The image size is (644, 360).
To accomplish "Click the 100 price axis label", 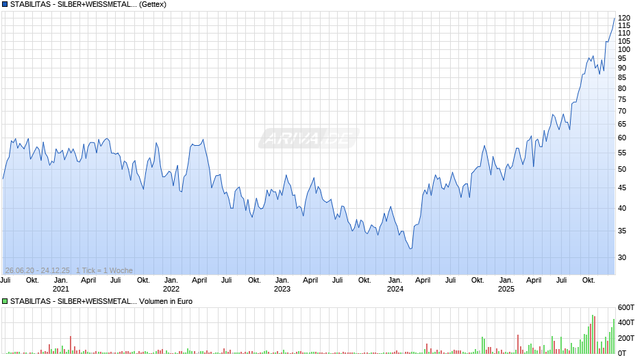I will pyautogui.click(x=624, y=49).
